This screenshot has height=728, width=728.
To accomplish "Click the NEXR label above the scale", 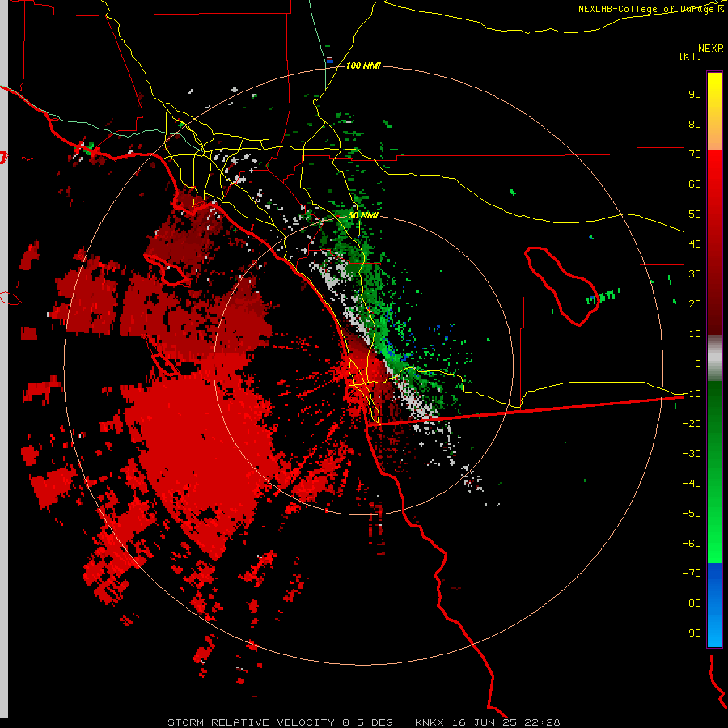I will tap(711, 49).
